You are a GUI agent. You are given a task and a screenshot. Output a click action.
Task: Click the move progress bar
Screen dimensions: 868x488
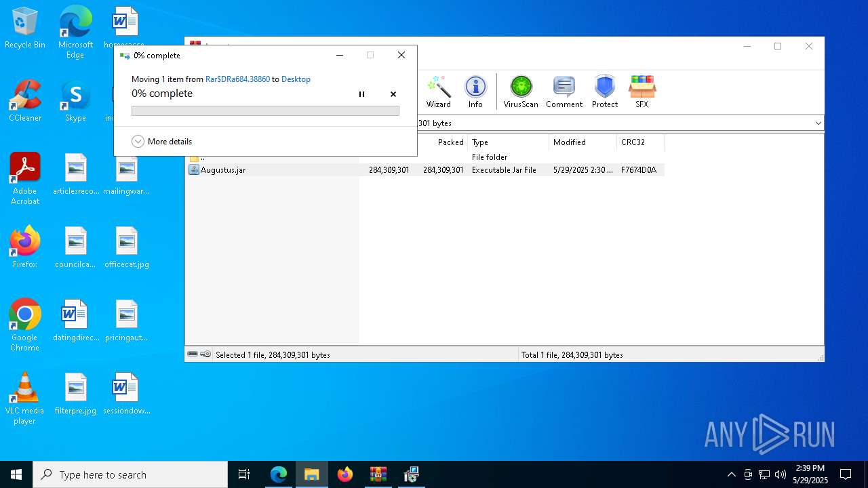[x=265, y=111]
